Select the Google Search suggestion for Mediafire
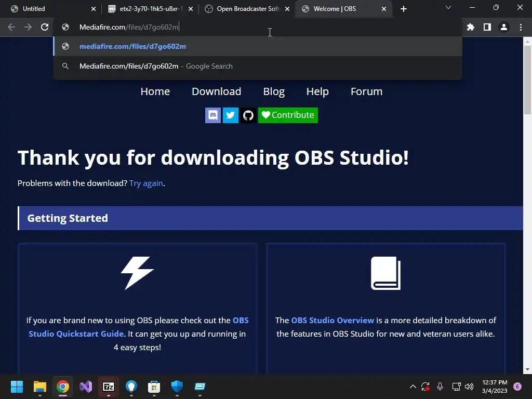The height and width of the screenshot is (399, 532). click(x=258, y=66)
